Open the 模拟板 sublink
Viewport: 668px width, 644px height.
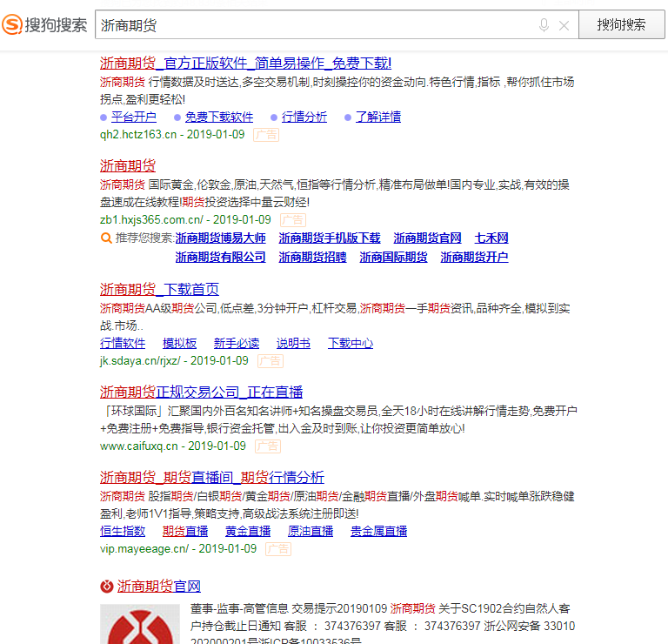tap(180, 343)
